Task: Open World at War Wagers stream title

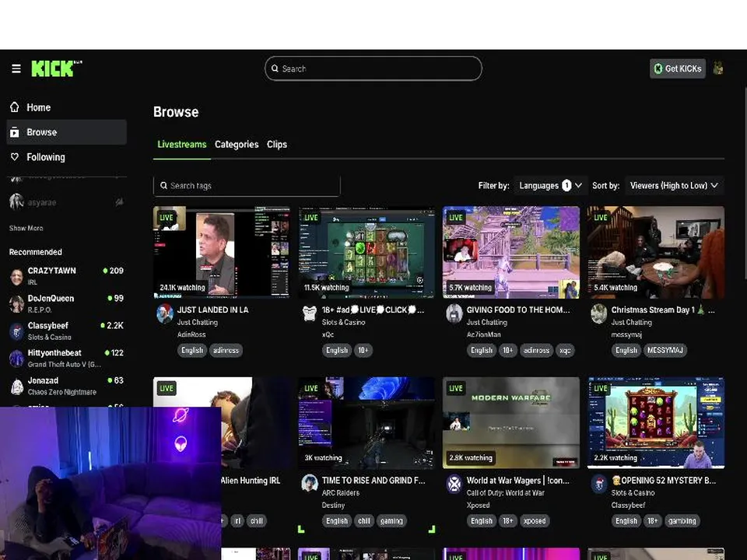Action: (x=518, y=480)
